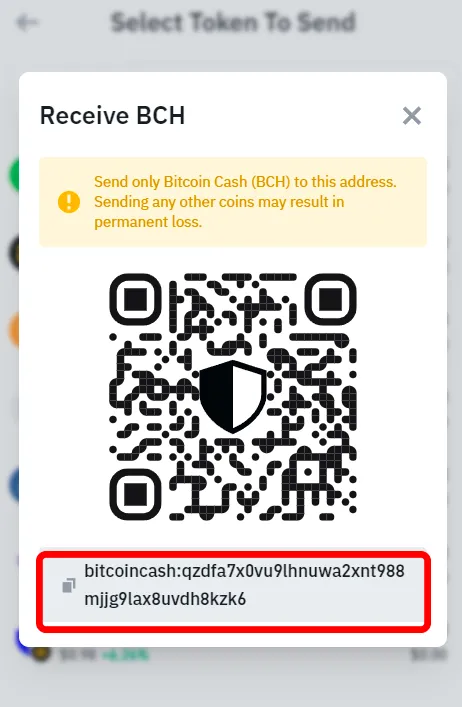Screen dimensions: 462x707
Task: Select the blue token icon at the left edge
Action: click(x=14, y=485)
